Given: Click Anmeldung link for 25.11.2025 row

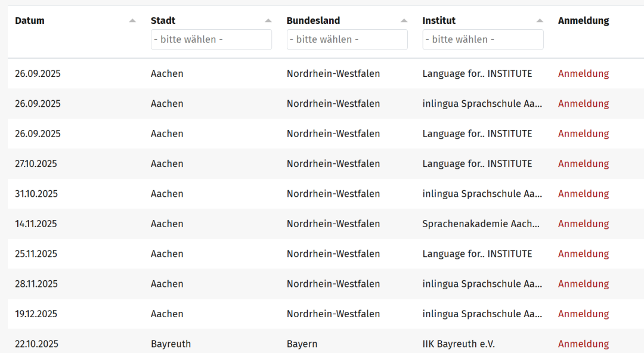Looking at the screenshot, I should point(583,254).
